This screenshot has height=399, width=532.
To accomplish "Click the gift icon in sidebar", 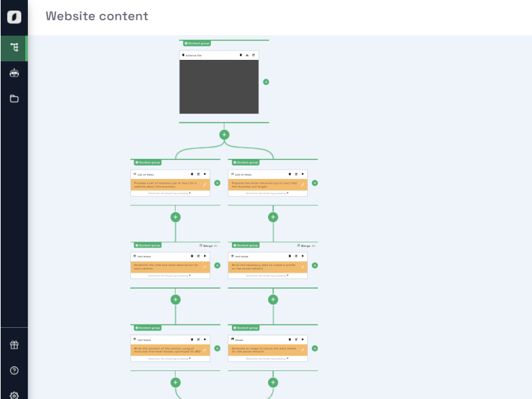I will coord(14,344).
